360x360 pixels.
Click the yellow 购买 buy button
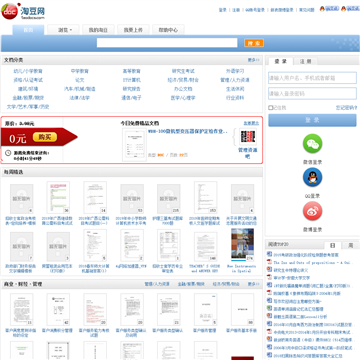coord(45,137)
